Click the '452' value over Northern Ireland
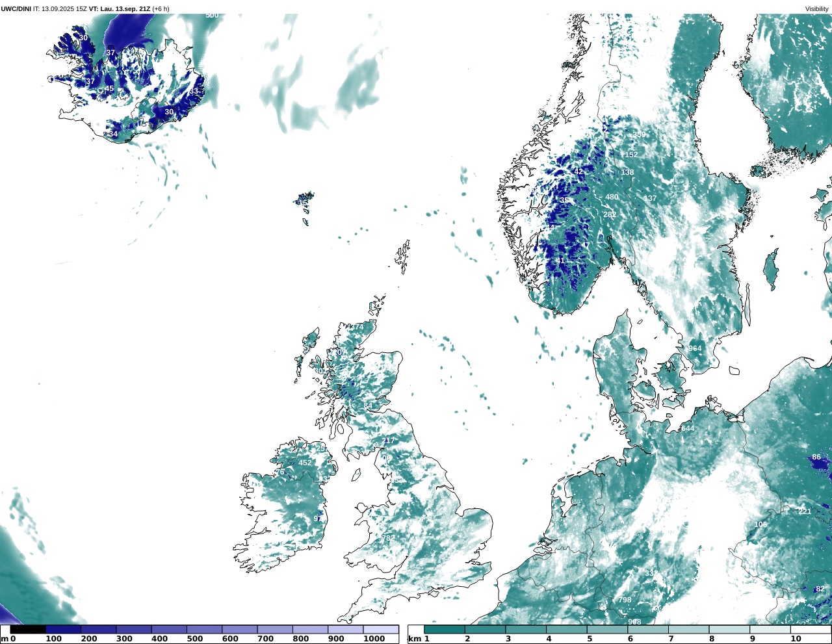Screen dimensions: 832x644 point(305,463)
